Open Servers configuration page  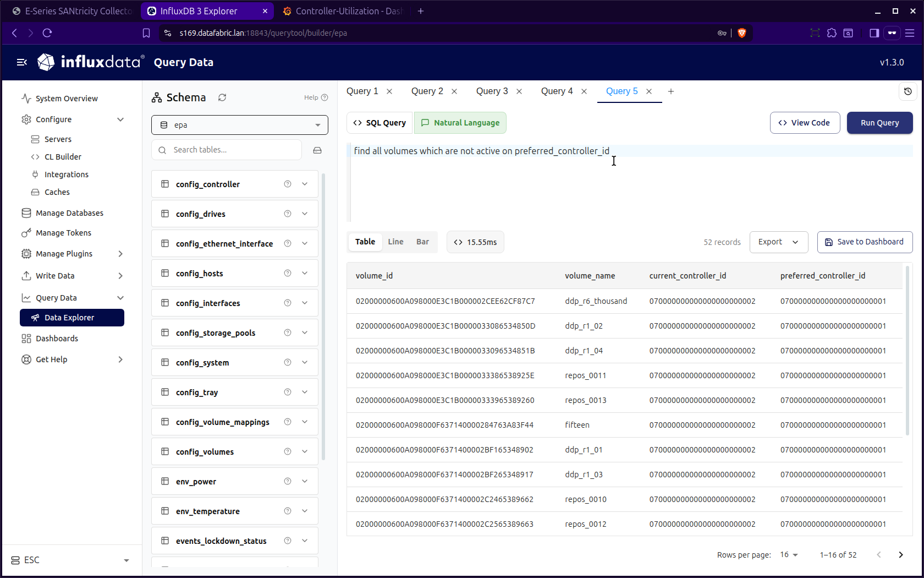pos(58,139)
